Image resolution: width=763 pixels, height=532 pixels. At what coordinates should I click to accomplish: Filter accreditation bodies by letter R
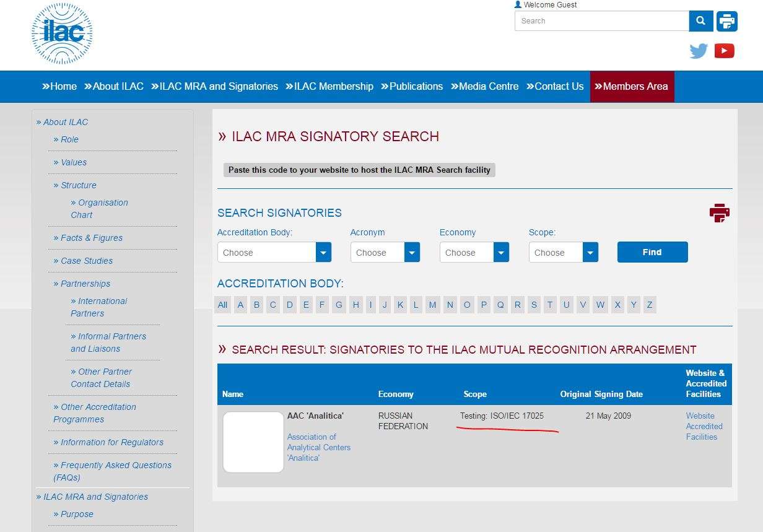[x=517, y=305]
